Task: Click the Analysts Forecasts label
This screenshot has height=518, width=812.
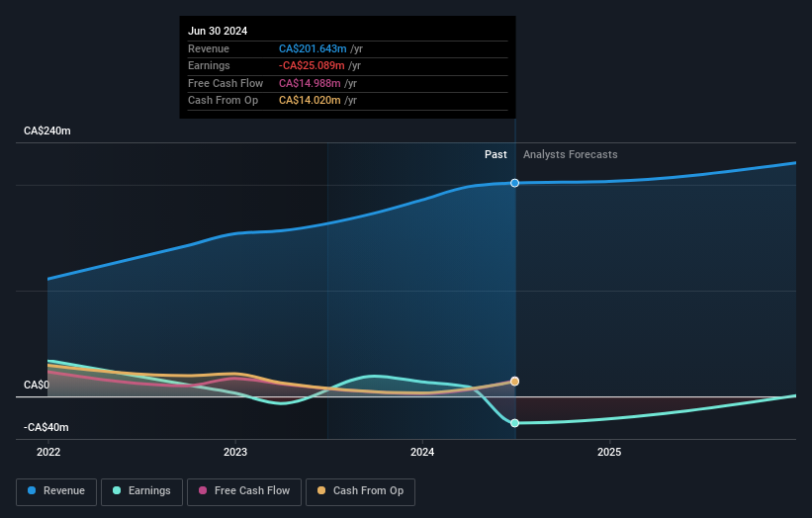Action: pos(570,155)
